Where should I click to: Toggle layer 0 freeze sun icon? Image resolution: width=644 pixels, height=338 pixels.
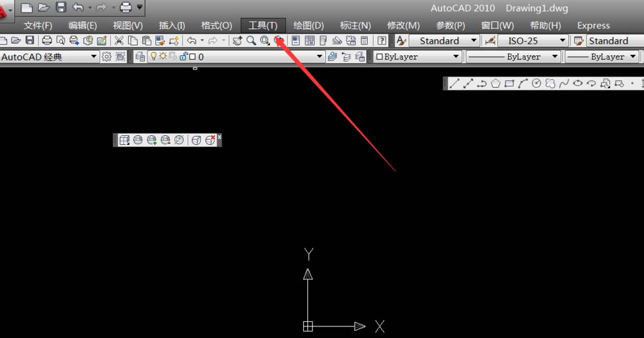click(x=163, y=56)
